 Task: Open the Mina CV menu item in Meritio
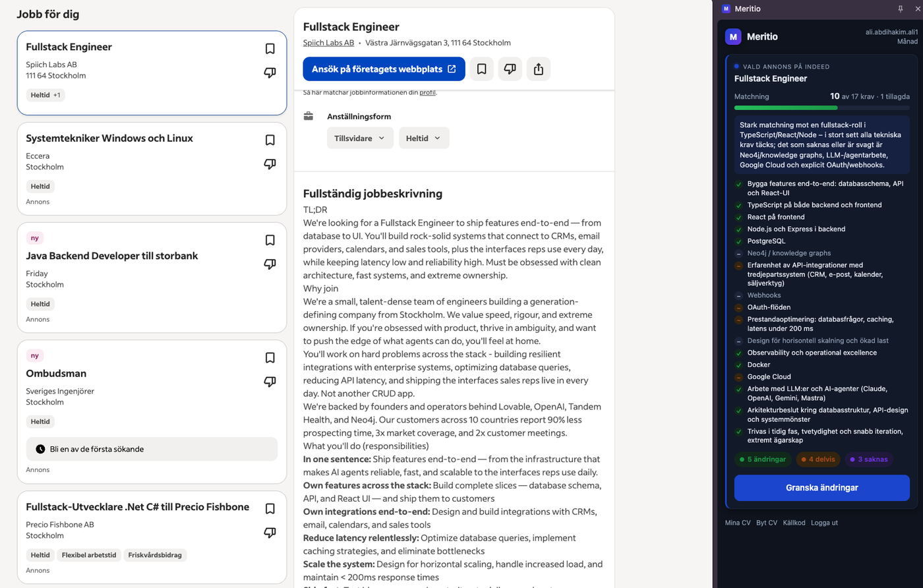click(x=738, y=523)
